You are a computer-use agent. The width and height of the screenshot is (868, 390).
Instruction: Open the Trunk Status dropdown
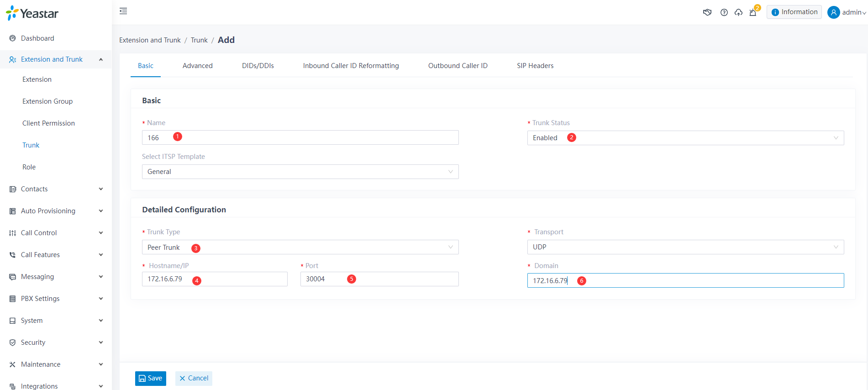(685, 138)
